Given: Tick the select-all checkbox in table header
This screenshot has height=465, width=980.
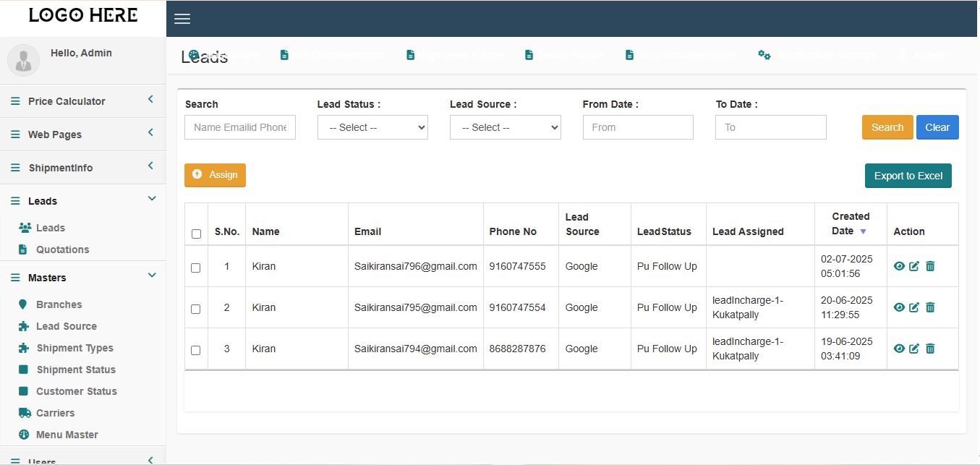Looking at the screenshot, I should (196, 234).
